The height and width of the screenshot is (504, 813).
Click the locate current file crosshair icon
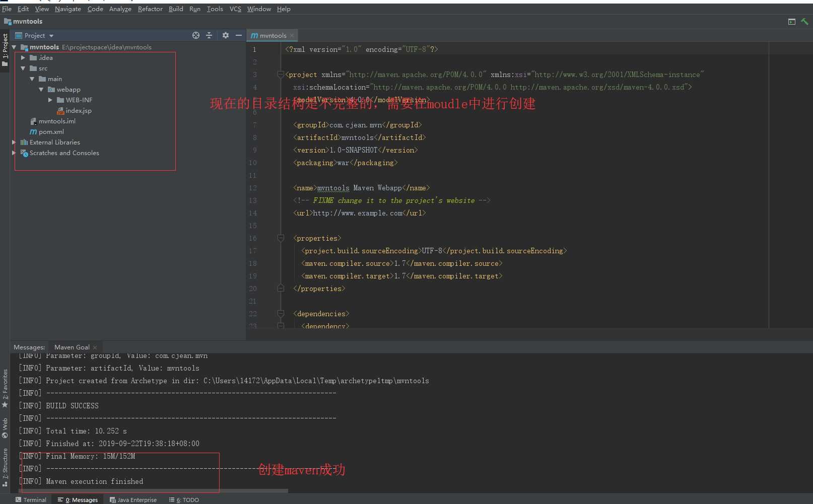pos(196,35)
